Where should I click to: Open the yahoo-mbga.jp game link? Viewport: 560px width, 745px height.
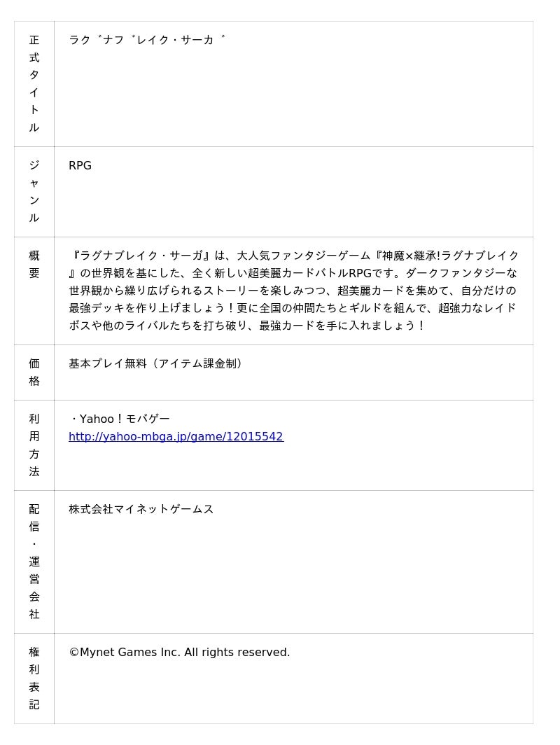click(x=176, y=437)
